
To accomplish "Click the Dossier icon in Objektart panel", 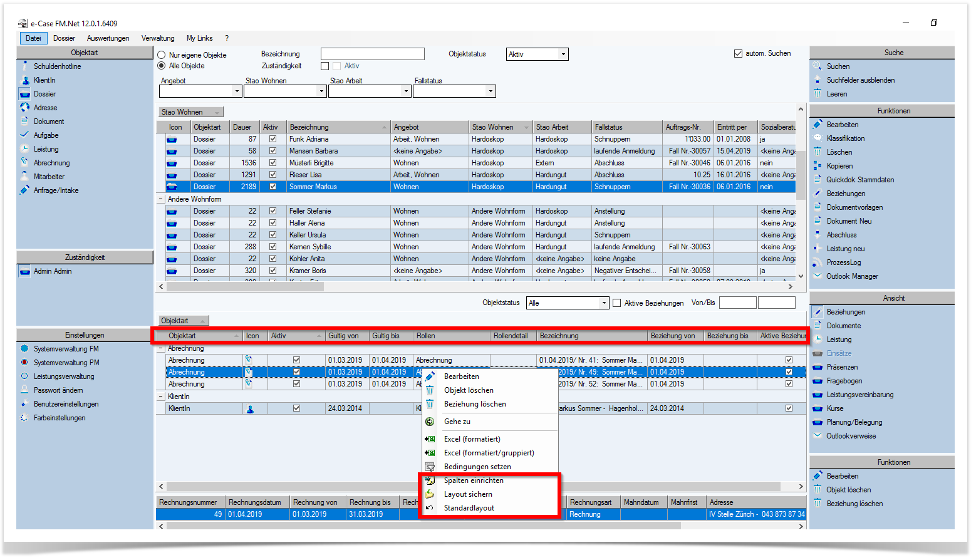I will pyautogui.click(x=25, y=94).
